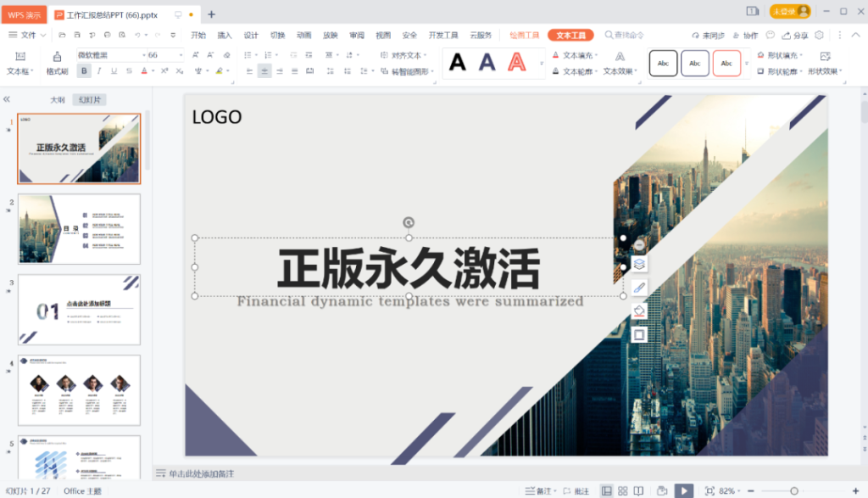Align text left
Viewport: 868px width, 498px height.
(x=250, y=71)
